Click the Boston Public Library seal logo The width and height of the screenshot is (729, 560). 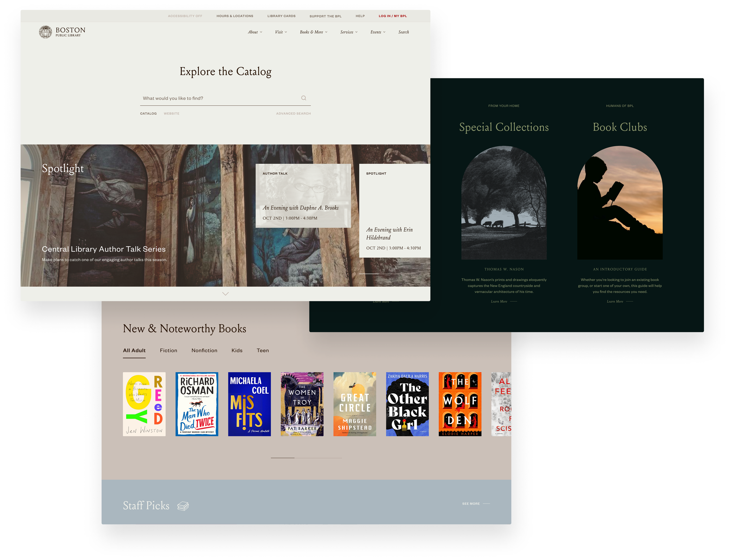tap(45, 32)
